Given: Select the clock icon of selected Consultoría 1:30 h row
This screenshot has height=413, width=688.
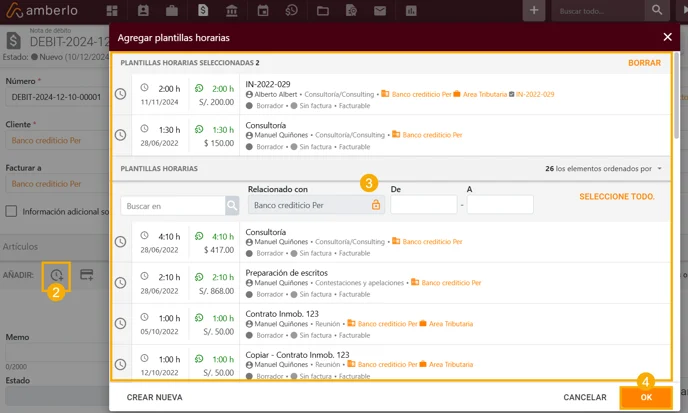Looking at the screenshot, I should click(120, 135).
